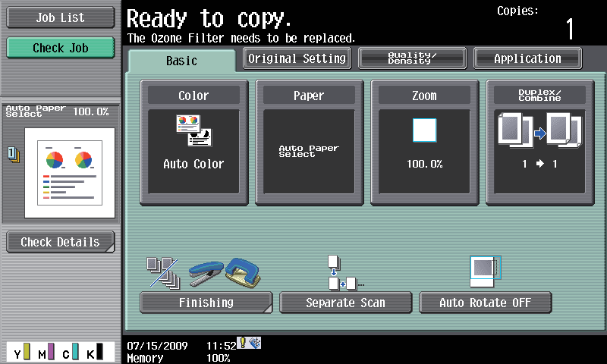This screenshot has width=607, height=364.
Task: Open the Job List button
Action: pyautogui.click(x=61, y=17)
